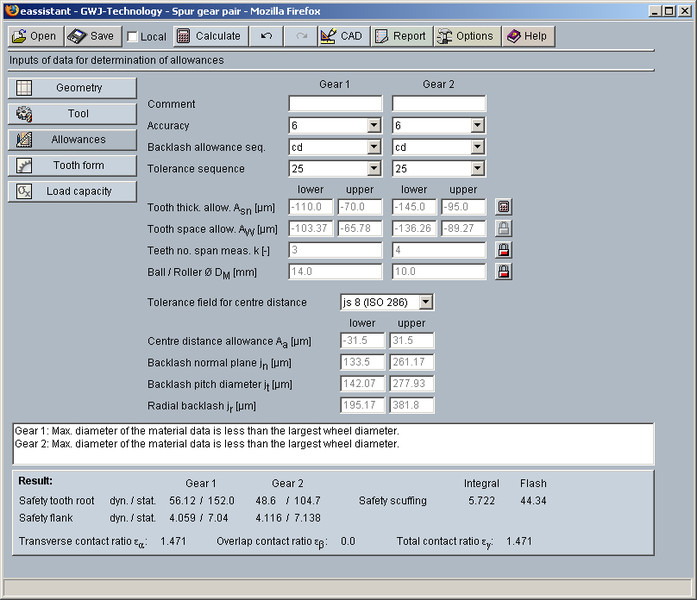Click the undo arrow in toolbar
Image resolution: width=697 pixels, height=600 pixels.
[x=266, y=36]
